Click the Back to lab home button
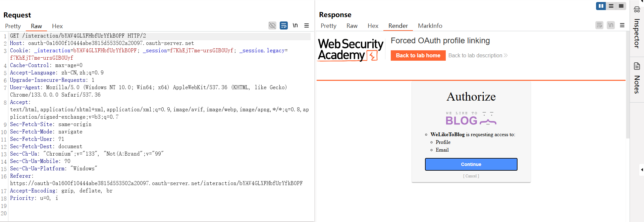The height and width of the screenshot is (222, 644). pos(418,56)
